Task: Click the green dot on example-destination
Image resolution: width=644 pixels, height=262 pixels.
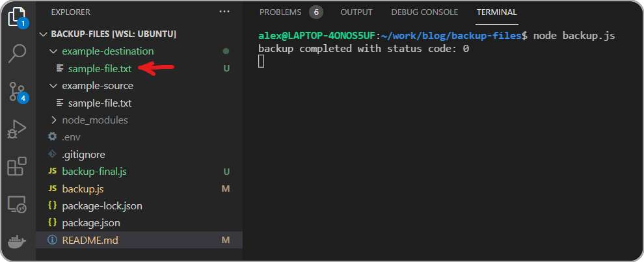Action: click(226, 51)
